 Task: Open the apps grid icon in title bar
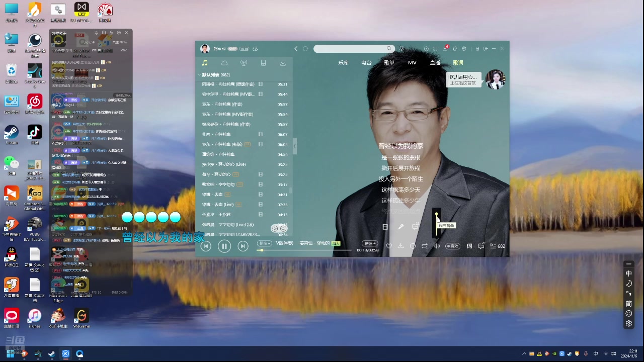click(435, 49)
